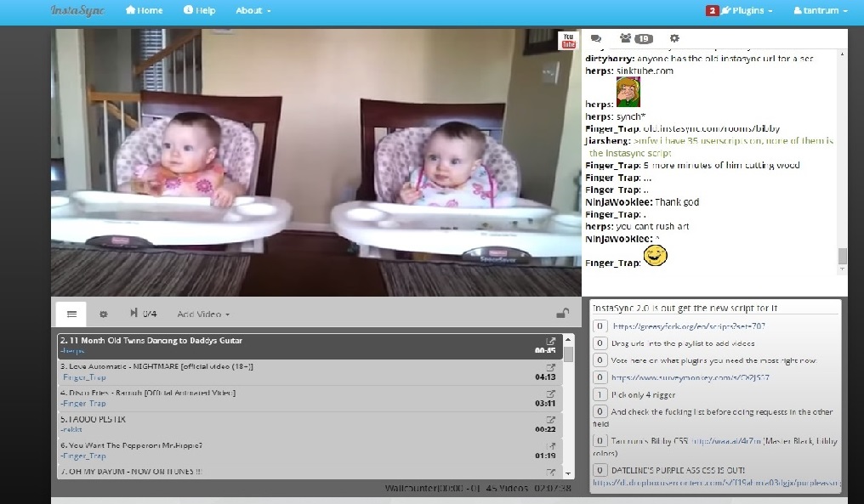Click the red notification badge showing 2
The image size is (864, 504).
tap(712, 10)
